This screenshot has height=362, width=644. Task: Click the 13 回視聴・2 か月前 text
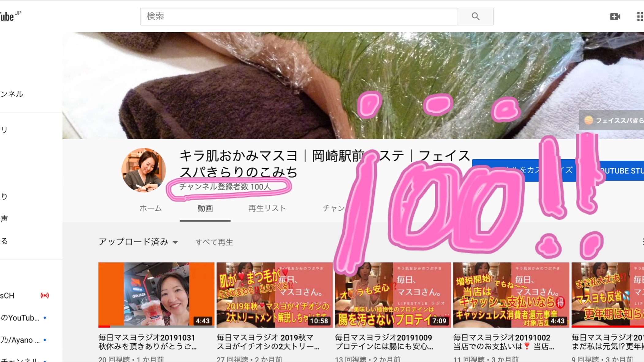click(368, 359)
